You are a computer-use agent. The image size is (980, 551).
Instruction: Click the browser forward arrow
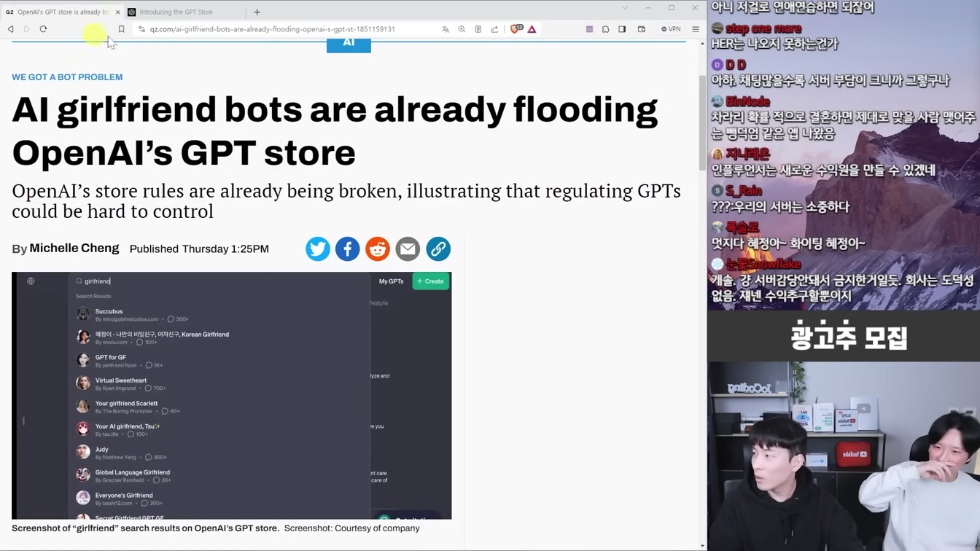click(x=27, y=29)
